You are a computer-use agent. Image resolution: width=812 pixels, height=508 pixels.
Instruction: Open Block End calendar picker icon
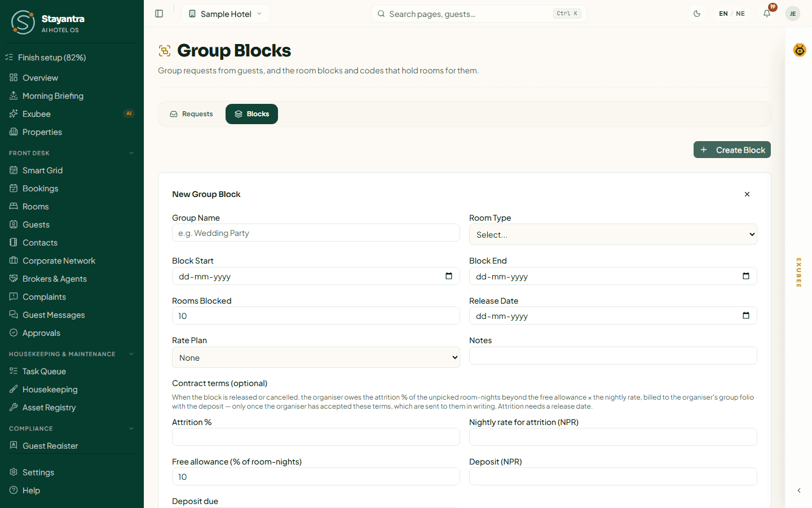tap(746, 276)
